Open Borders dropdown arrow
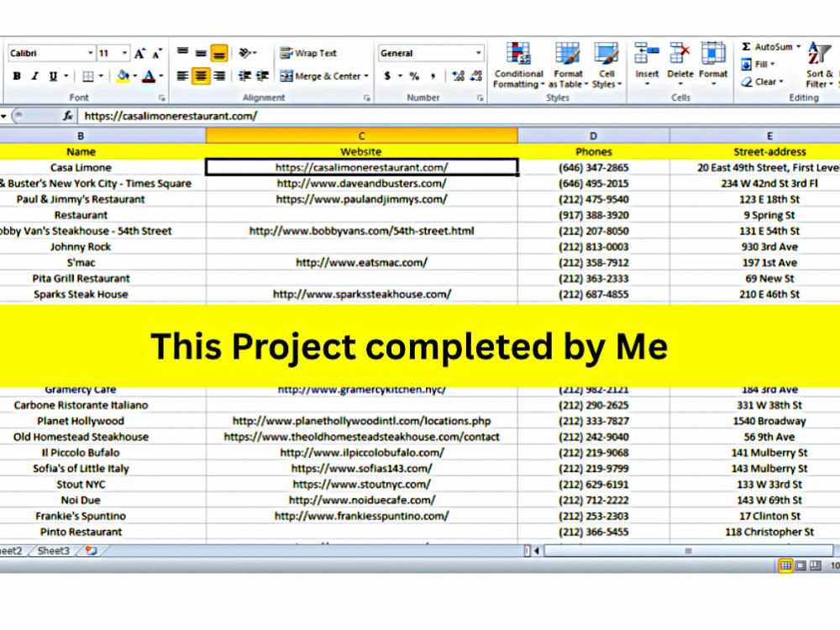This screenshot has height=630, width=840. tap(102, 76)
